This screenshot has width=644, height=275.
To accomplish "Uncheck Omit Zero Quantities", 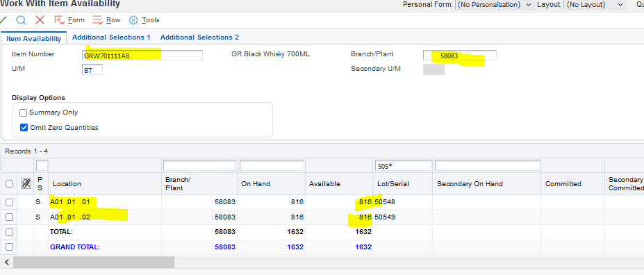I will [x=24, y=128].
